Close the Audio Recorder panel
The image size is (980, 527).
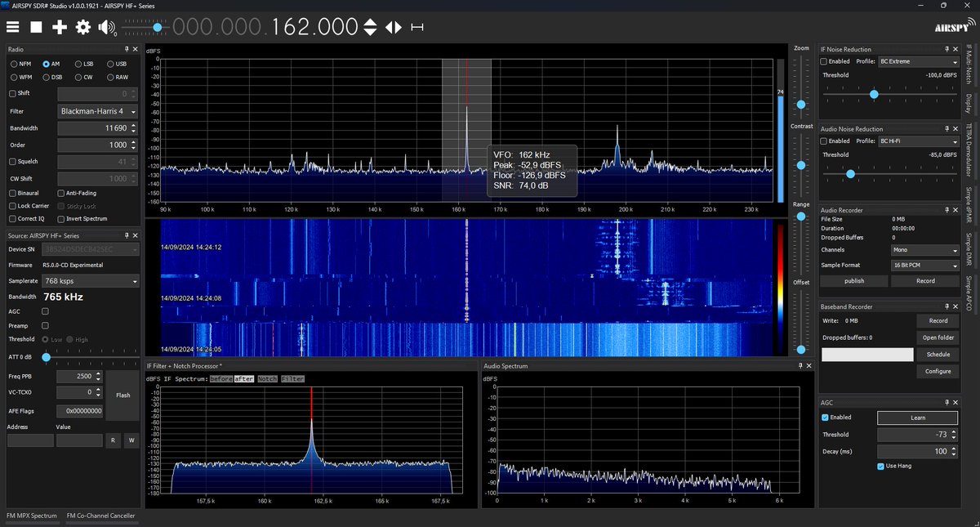(x=956, y=210)
